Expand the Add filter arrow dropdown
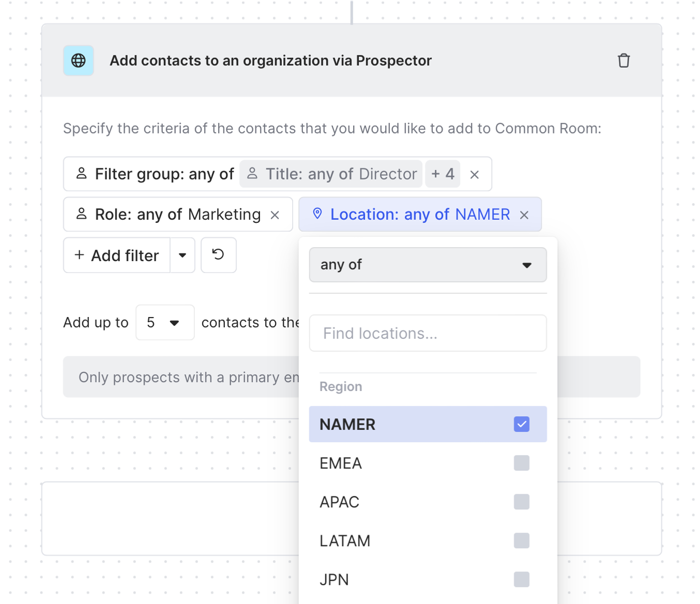The width and height of the screenshot is (700, 604). pyautogui.click(x=182, y=255)
